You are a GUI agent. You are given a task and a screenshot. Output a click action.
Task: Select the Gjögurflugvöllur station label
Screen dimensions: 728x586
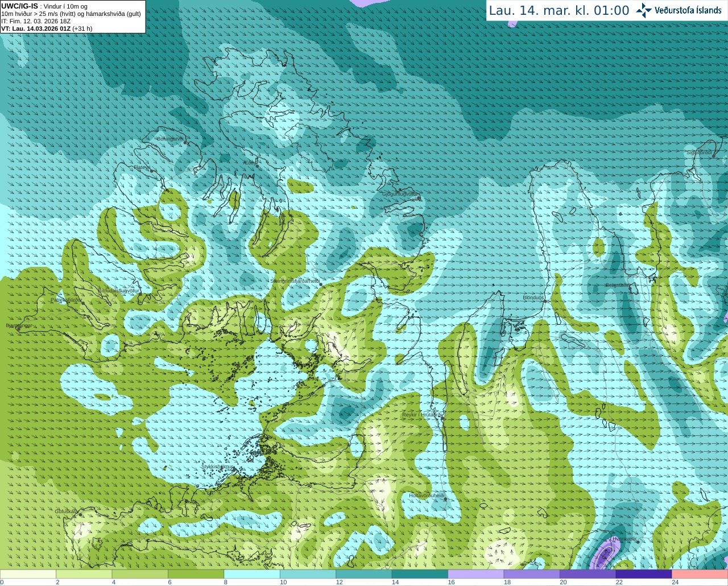400,194
